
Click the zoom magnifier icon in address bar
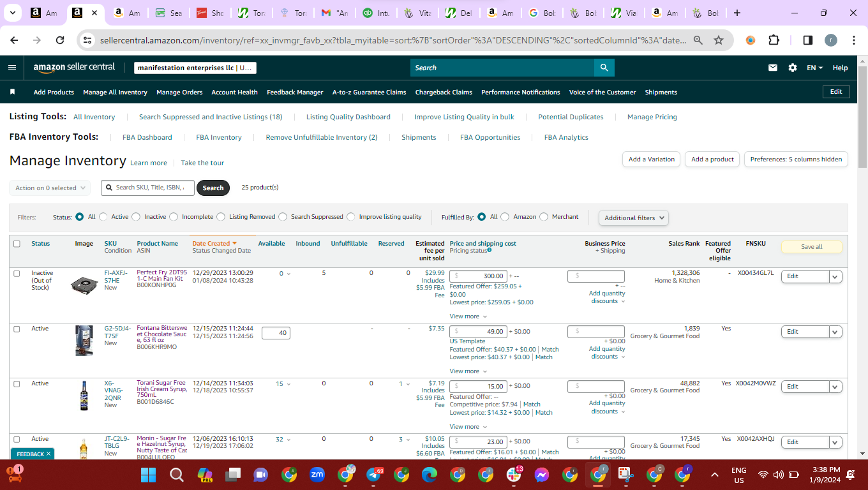coord(698,40)
